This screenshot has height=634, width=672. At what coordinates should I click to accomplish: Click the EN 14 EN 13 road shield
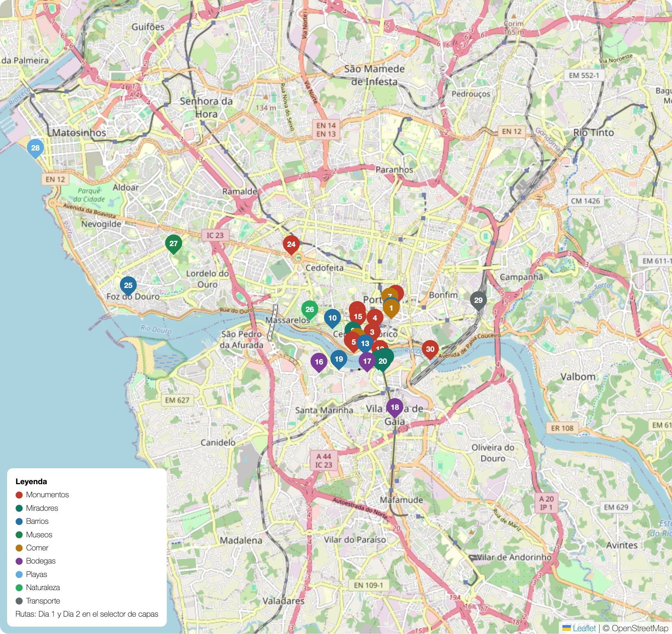[326, 129]
